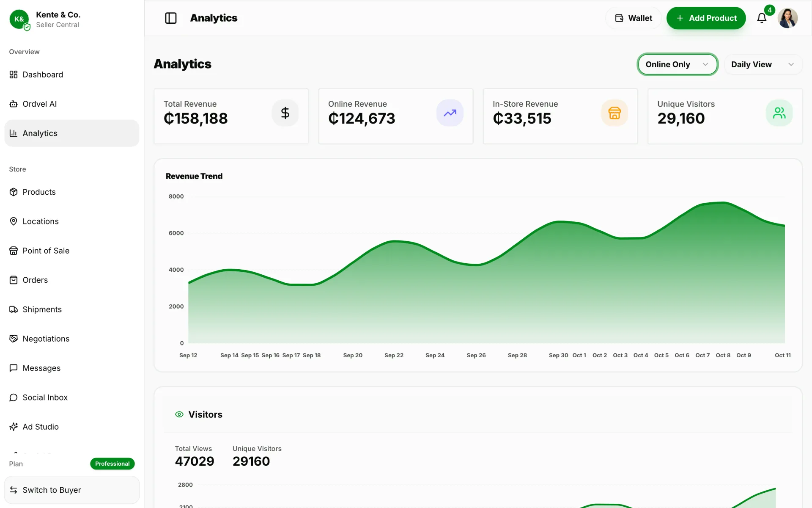The width and height of the screenshot is (812, 508).
Task: Click the Revenue Trend chart area
Action: point(486,270)
